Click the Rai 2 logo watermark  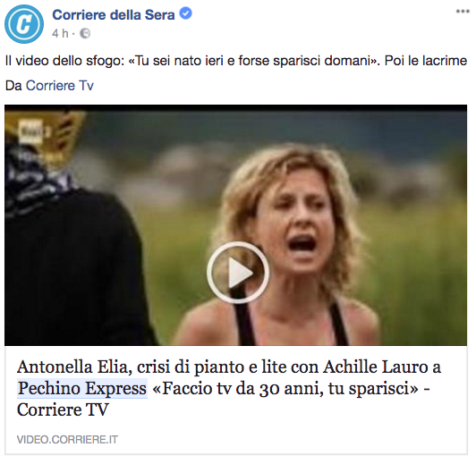click(x=31, y=131)
